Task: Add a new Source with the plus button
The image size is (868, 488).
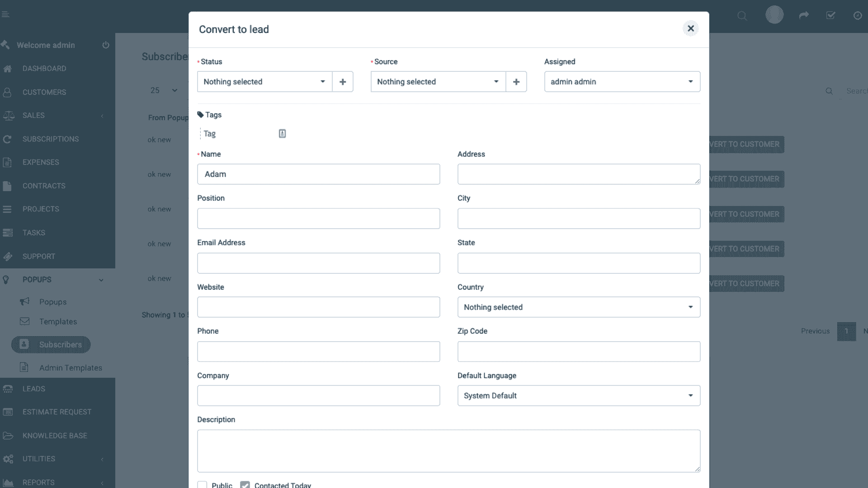Action: pos(516,82)
